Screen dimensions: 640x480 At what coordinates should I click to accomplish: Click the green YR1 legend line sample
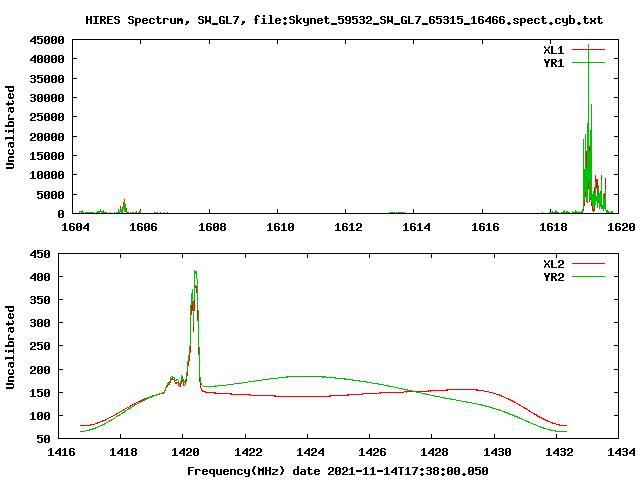588,62
